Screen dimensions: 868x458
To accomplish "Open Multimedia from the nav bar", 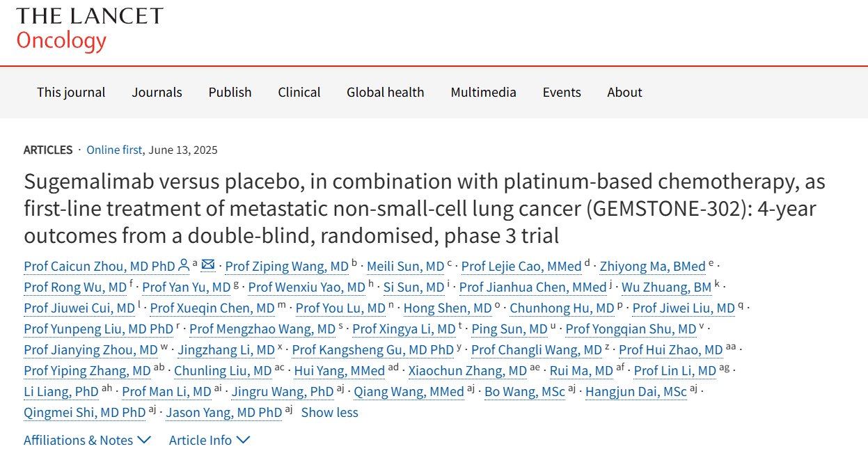I will [x=483, y=92].
